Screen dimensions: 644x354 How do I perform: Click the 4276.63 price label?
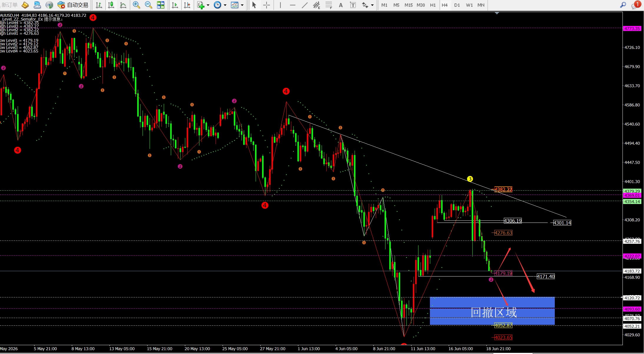pos(503,233)
